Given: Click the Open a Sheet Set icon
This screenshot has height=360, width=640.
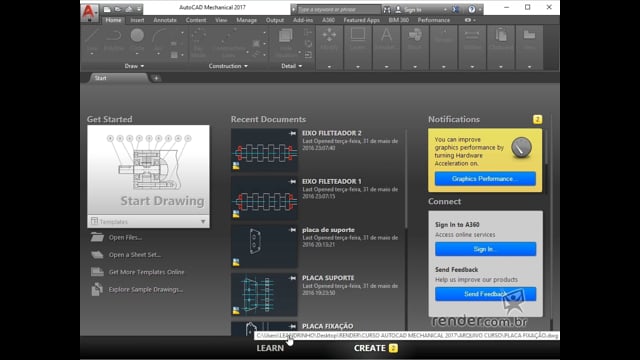Looking at the screenshot, I should click(x=97, y=254).
